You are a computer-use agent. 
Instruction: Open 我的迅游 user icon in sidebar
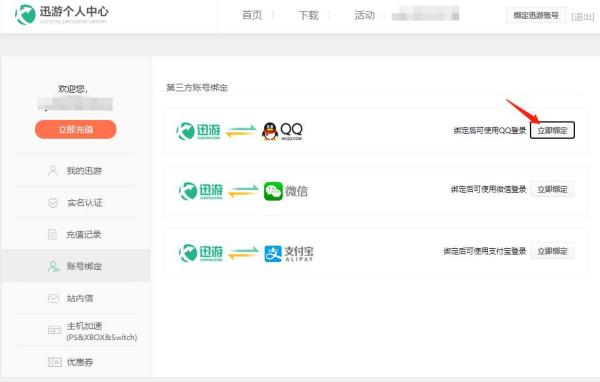53,170
